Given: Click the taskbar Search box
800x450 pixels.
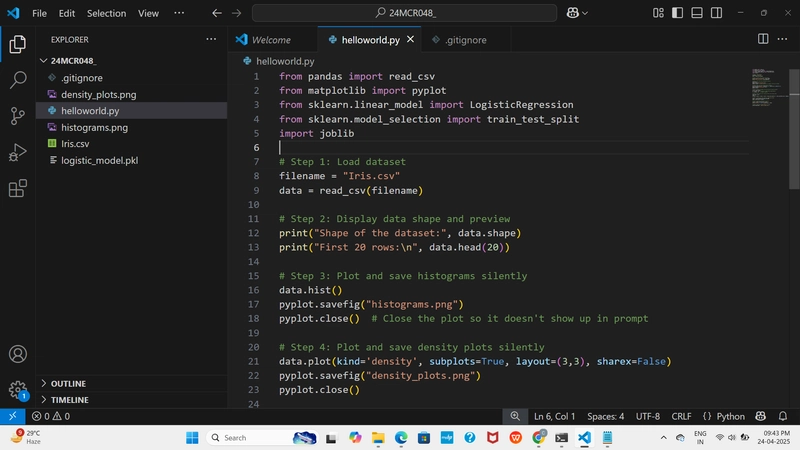Looking at the screenshot, I should coord(262,438).
